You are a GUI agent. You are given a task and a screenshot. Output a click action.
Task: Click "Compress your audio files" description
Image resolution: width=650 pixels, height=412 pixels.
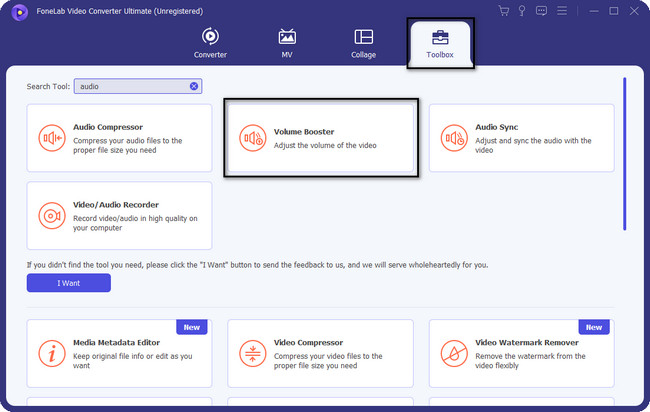(x=128, y=145)
